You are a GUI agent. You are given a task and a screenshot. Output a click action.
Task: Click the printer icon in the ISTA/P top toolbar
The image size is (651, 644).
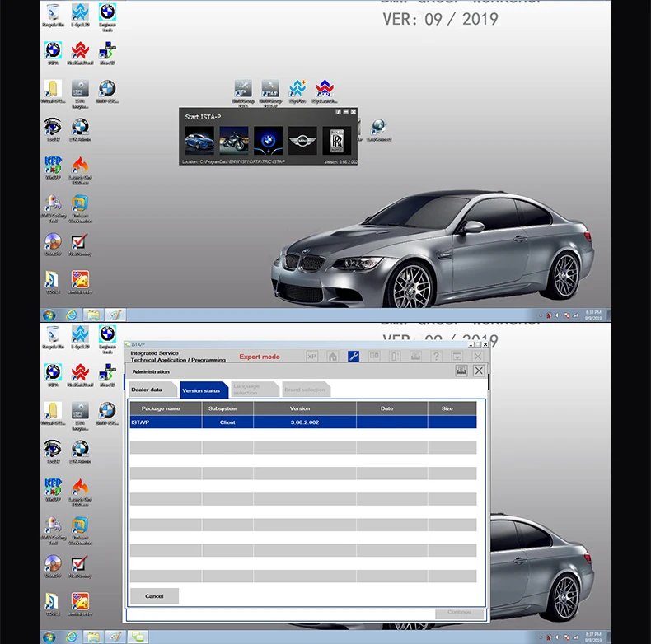pos(415,356)
